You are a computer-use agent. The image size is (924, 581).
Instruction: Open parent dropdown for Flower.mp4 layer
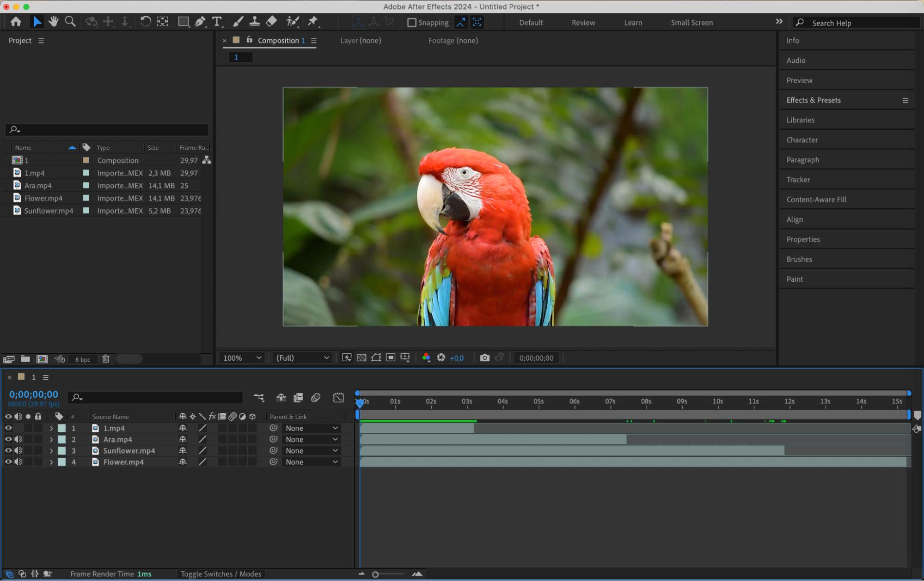(x=311, y=462)
